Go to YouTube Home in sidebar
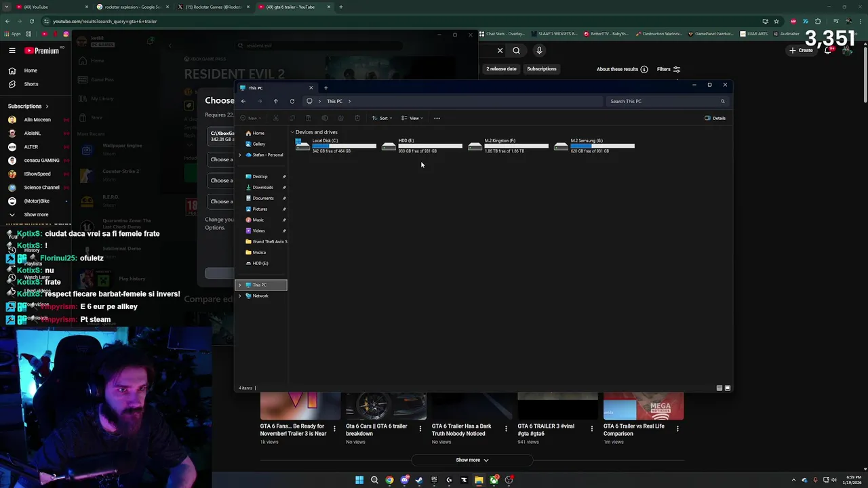Viewport: 868px width, 488px height. pos(24,70)
